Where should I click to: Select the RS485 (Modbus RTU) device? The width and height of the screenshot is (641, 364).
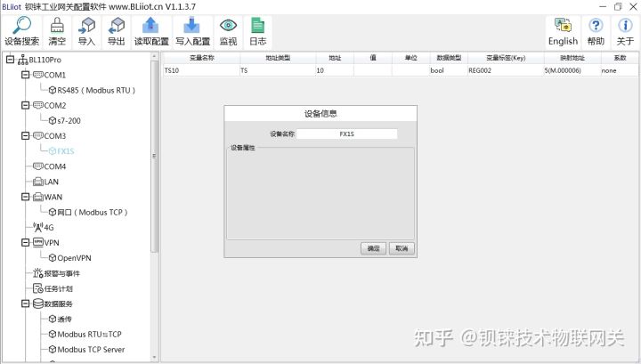[x=92, y=90]
